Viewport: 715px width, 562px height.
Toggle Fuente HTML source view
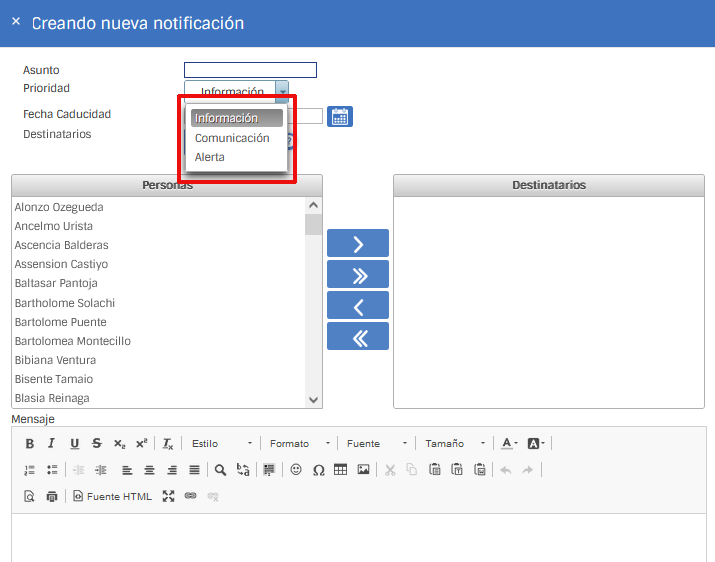[112, 496]
